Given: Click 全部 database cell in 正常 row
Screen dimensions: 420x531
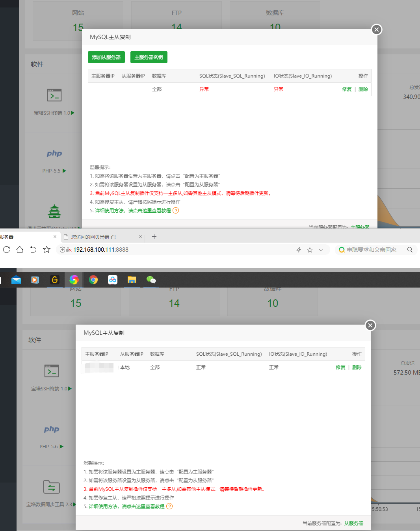Looking at the screenshot, I should point(155,368).
